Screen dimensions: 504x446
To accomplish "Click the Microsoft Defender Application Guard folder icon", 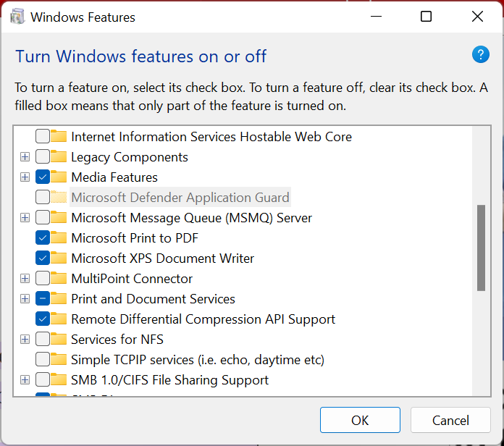I will point(59,197).
